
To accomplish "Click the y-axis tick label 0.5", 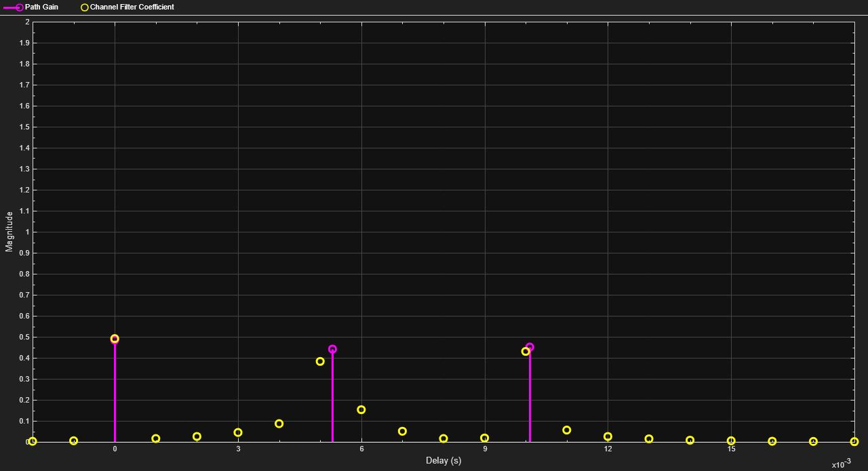I will (25, 337).
